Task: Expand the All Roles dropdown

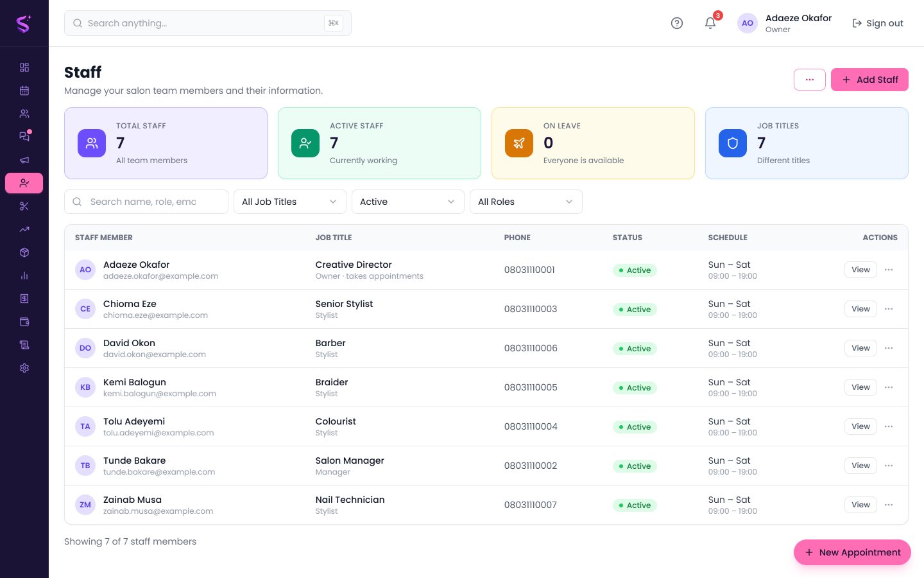Action: pos(526,202)
